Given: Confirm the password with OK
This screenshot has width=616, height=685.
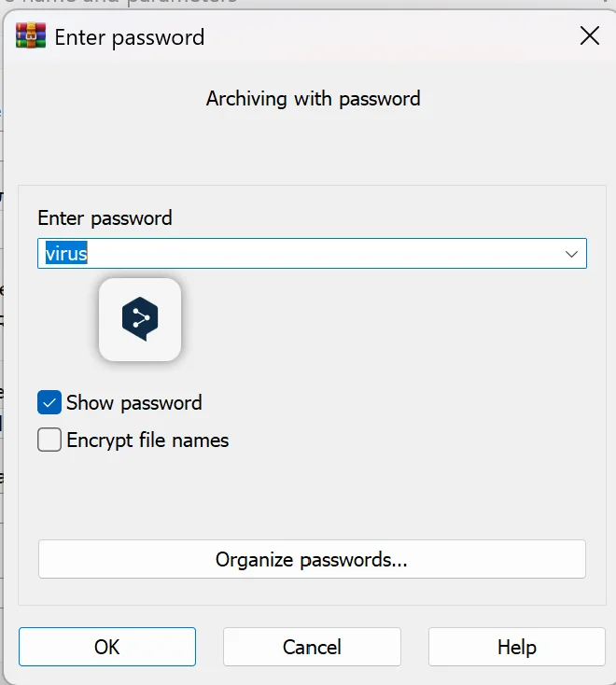Looking at the screenshot, I should pos(107,647).
